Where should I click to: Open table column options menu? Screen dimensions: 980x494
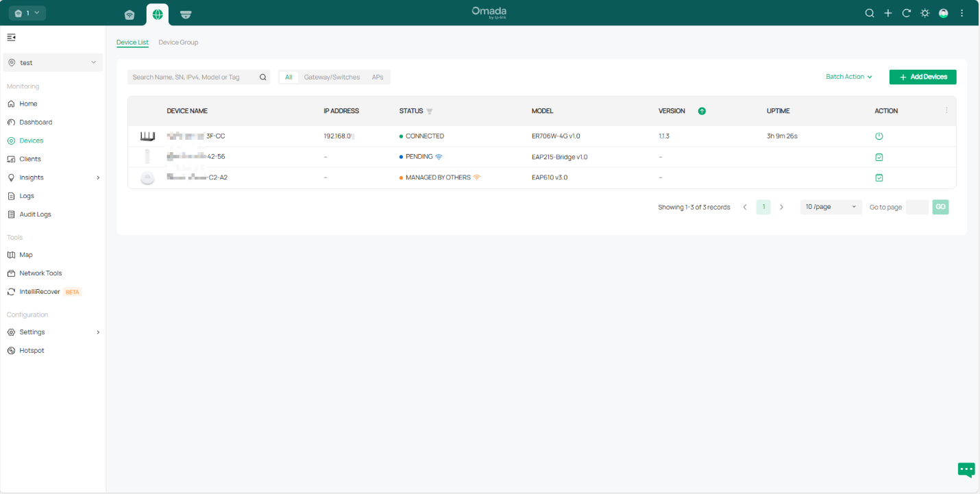click(947, 110)
